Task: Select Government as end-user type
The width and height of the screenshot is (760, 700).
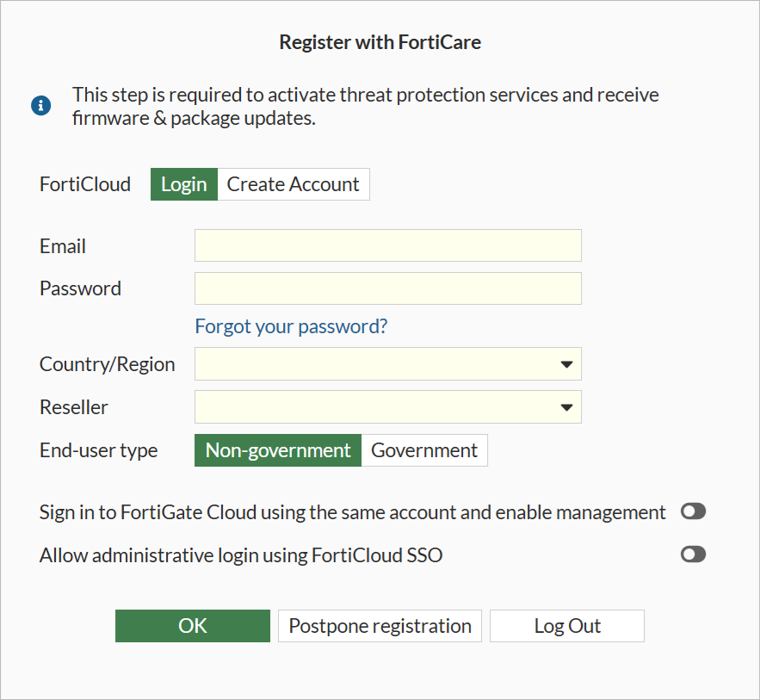Action: click(x=424, y=450)
